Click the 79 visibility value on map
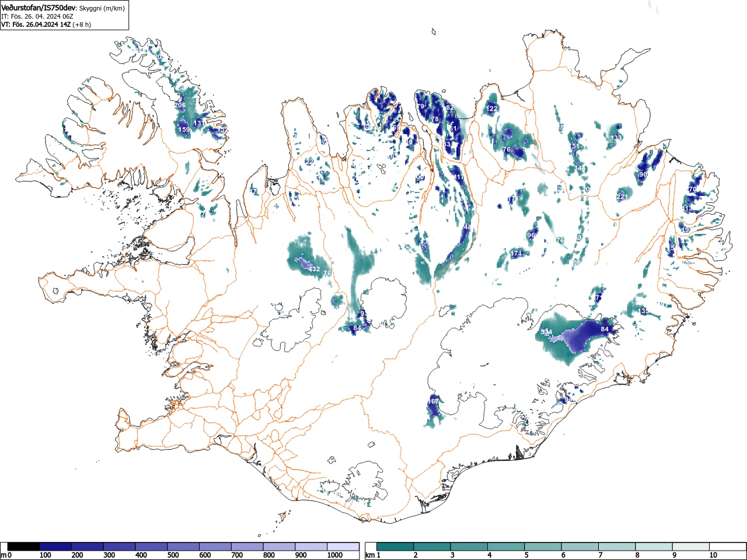 (x=420, y=107)
